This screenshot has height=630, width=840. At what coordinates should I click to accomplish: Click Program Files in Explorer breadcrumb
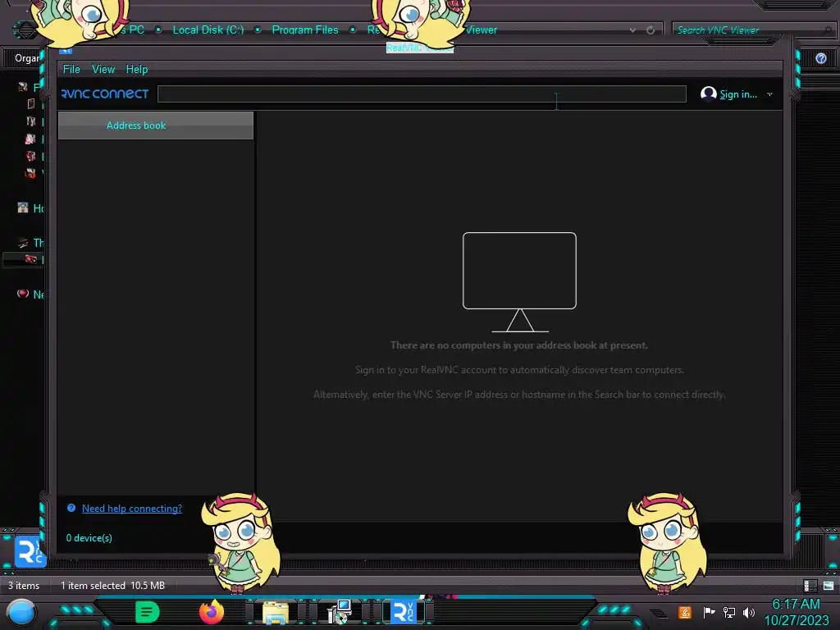[305, 30]
